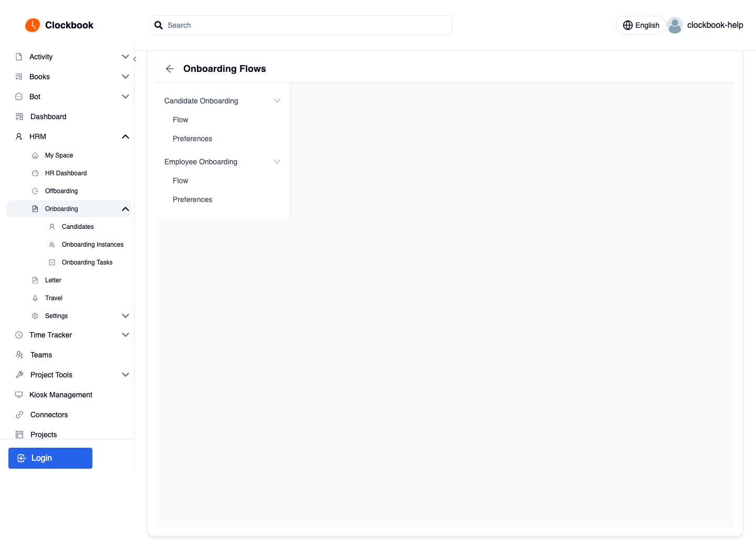This screenshot has width=756, height=549.
Task: Click the HRM person icon
Action: click(19, 136)
